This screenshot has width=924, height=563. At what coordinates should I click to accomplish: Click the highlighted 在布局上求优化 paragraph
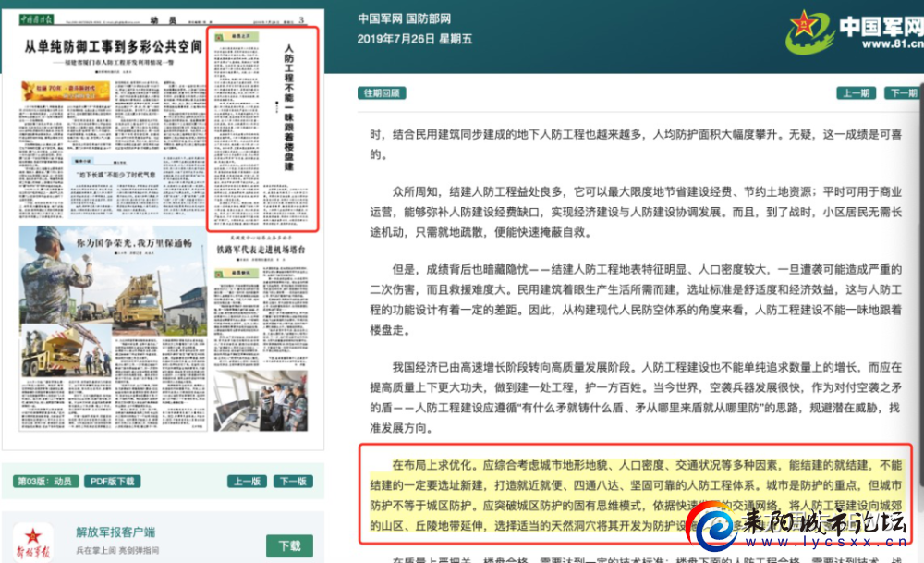click(x=636, y=496)
